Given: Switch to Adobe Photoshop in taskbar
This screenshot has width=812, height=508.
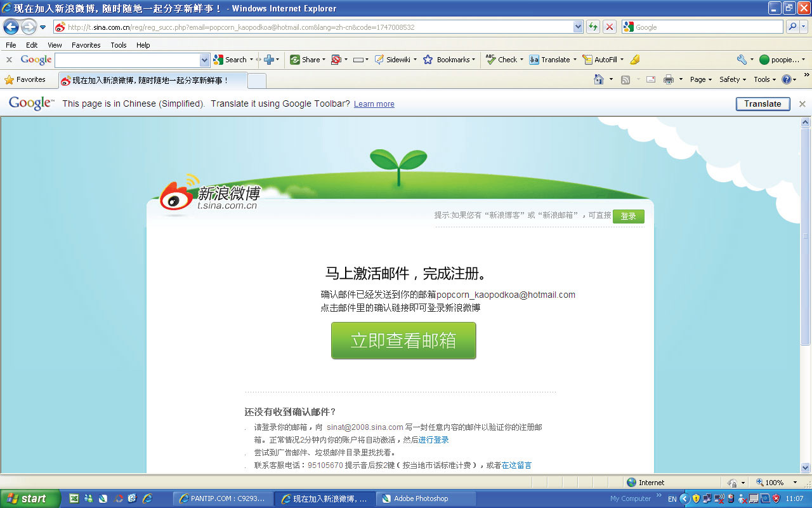Looking at the screenshot, I should pos(426,498).
